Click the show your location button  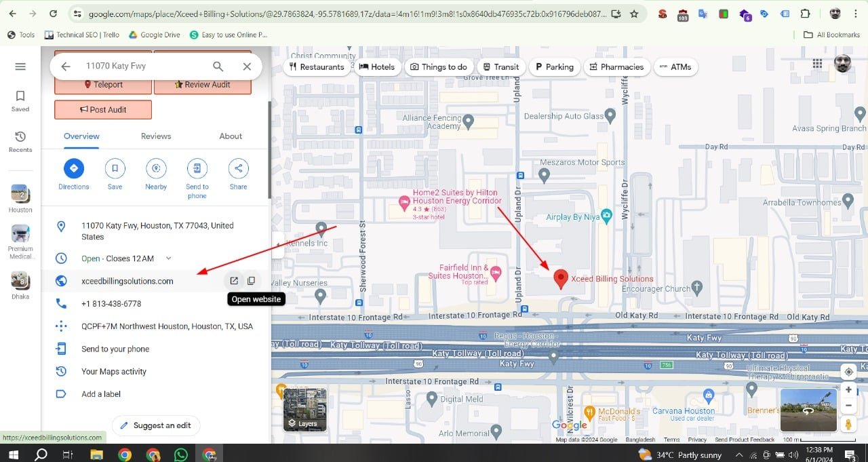pos(848,372)
